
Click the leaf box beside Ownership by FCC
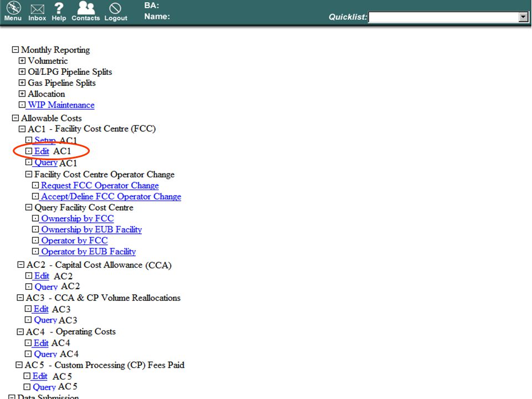[x=35, y=218]
